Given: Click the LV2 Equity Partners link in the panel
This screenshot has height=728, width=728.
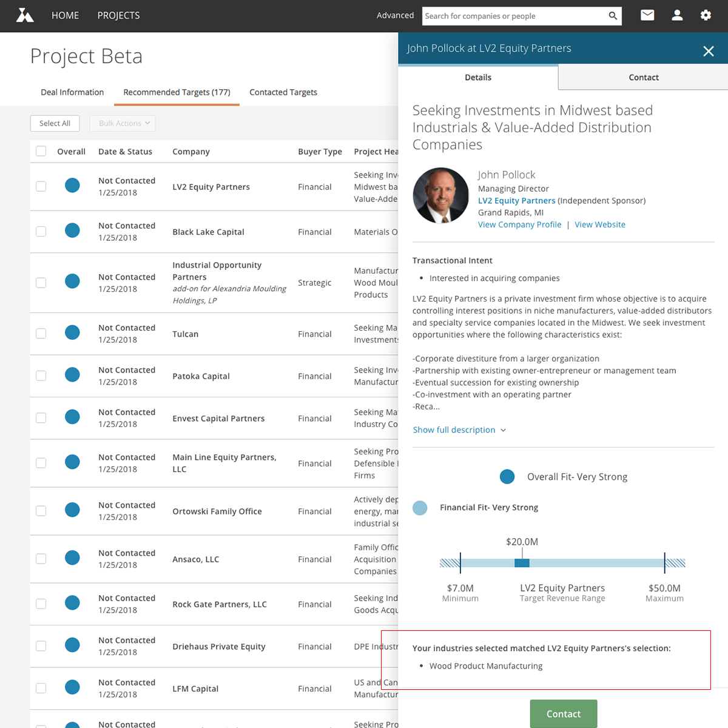Looking at the screenshot, I should pyautogui.click(x=517, y=200).
